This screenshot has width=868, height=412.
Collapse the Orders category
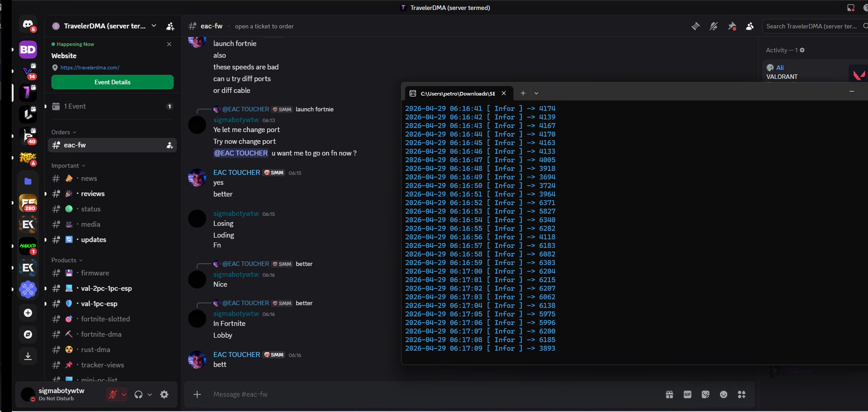click(64, 132)
